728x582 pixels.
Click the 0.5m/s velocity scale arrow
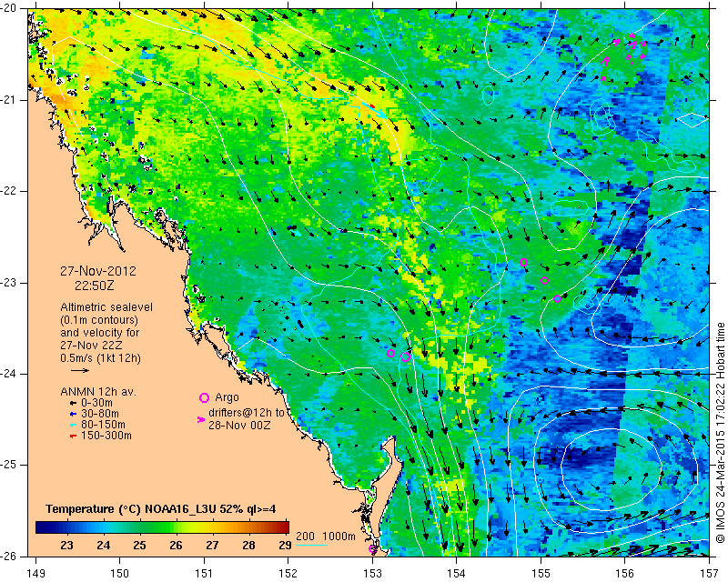pos(80,370)
